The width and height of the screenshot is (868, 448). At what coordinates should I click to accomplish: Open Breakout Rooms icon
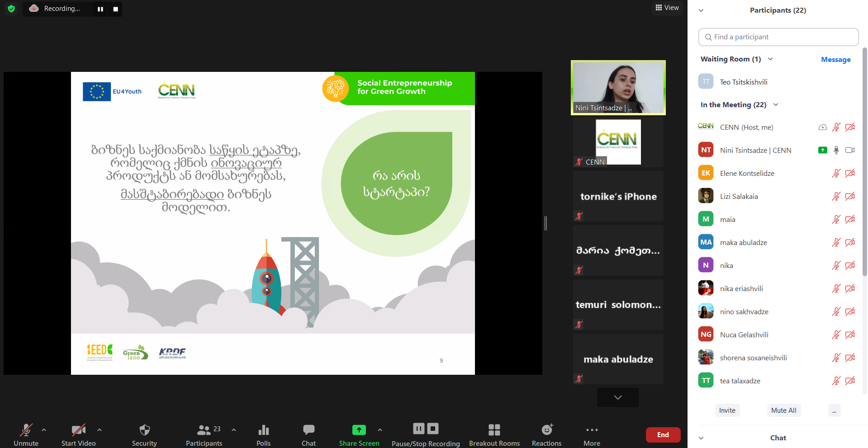point(494,430)
